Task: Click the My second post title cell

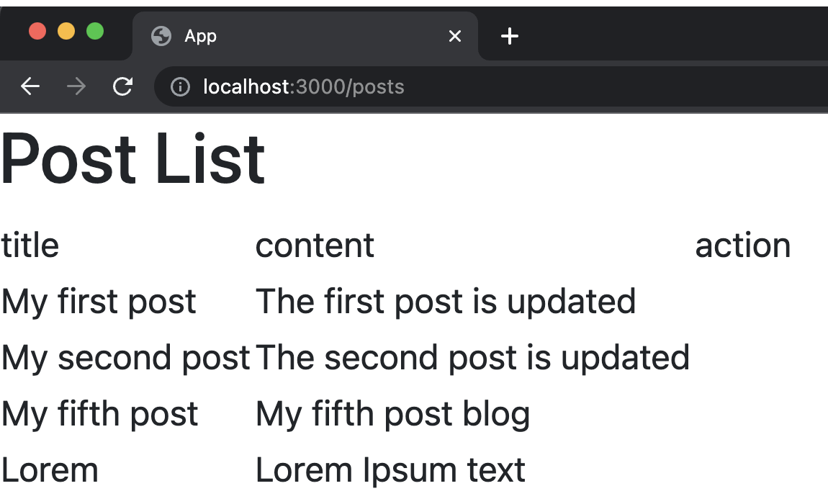Action: [x=125, y=357]
